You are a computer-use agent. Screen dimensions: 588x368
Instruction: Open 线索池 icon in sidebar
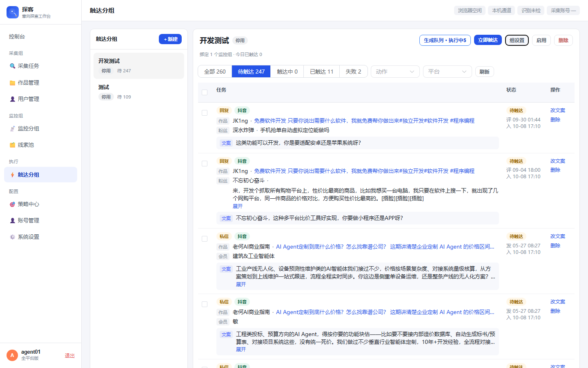pos(12,145)
